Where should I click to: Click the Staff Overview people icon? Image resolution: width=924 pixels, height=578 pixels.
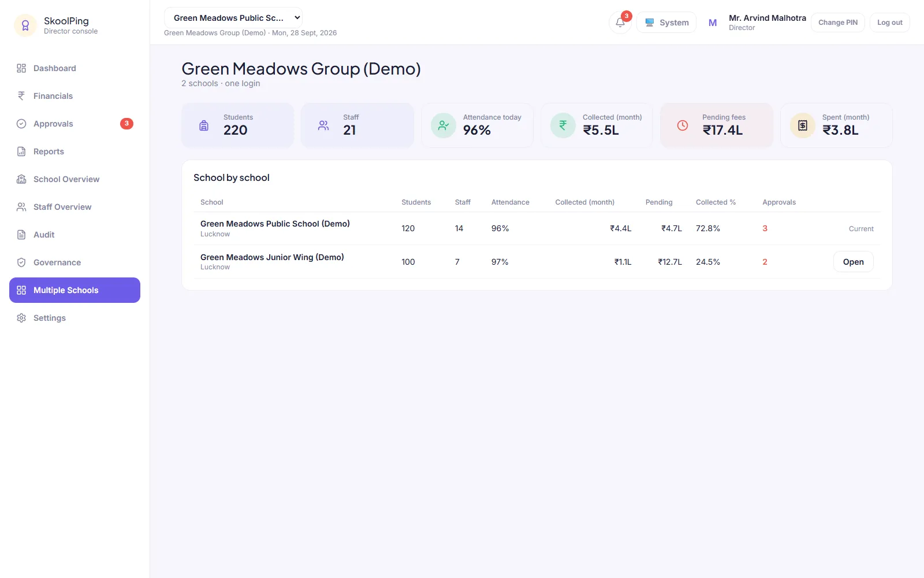21,207
